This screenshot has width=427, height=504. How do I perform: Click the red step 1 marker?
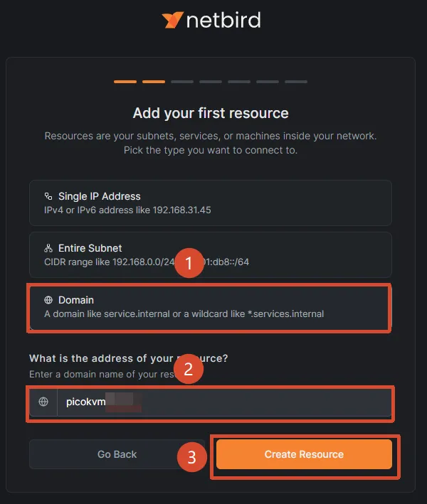tap(189, 263)
